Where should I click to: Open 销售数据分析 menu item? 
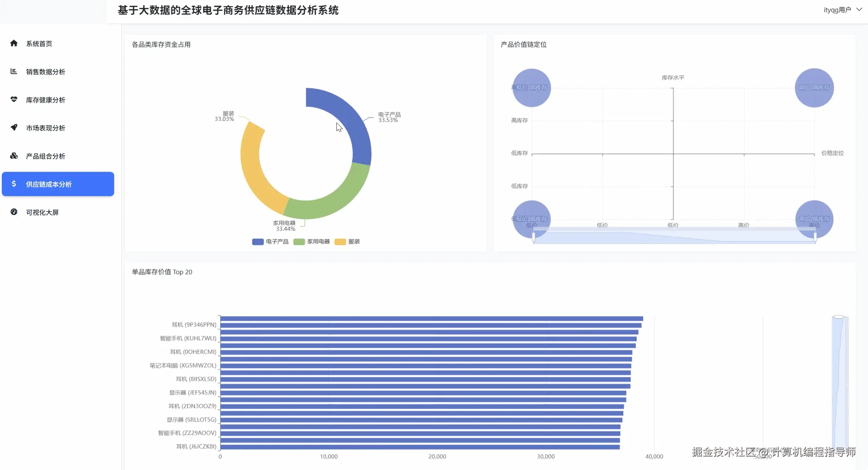pyautogui.click(x=46, y=72)
